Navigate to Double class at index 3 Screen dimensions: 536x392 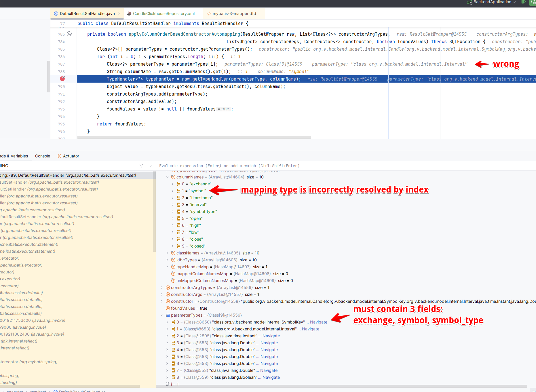coord(269,343)
